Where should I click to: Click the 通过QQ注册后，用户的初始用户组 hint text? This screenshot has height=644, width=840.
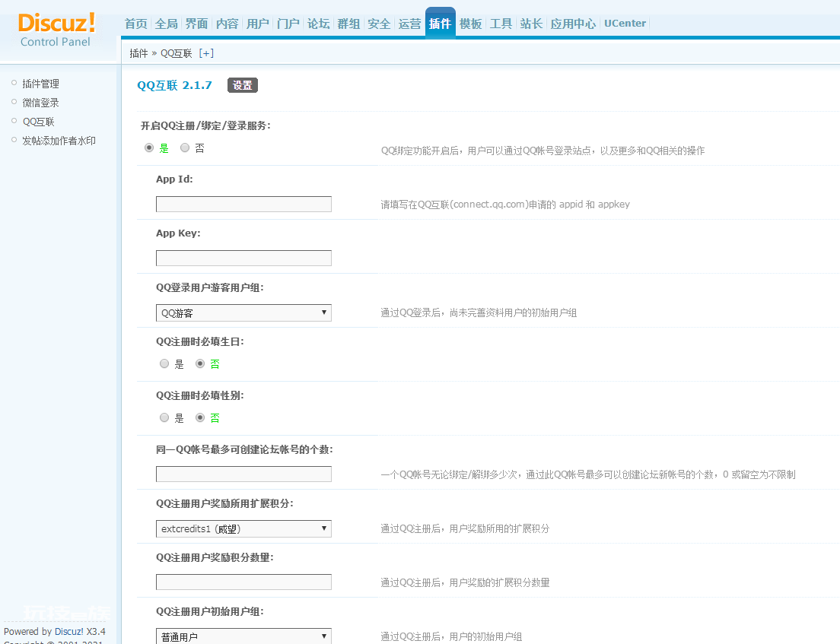coord(451,636)
